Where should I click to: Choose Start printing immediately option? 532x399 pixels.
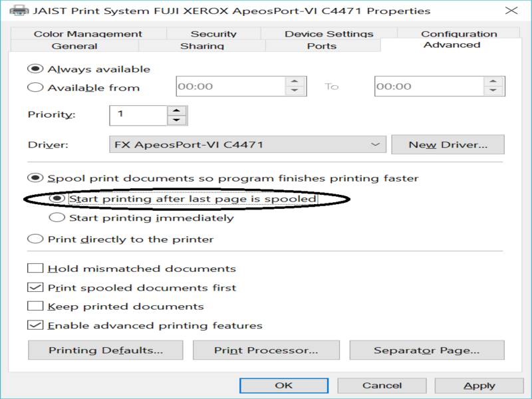click(58, 217)
